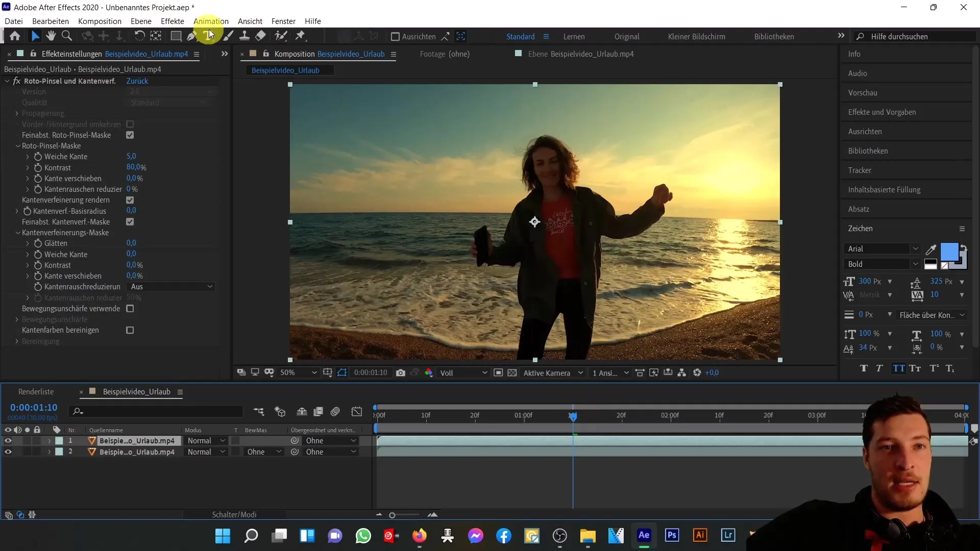Select the Puppet Pin tool

[301, 36]
